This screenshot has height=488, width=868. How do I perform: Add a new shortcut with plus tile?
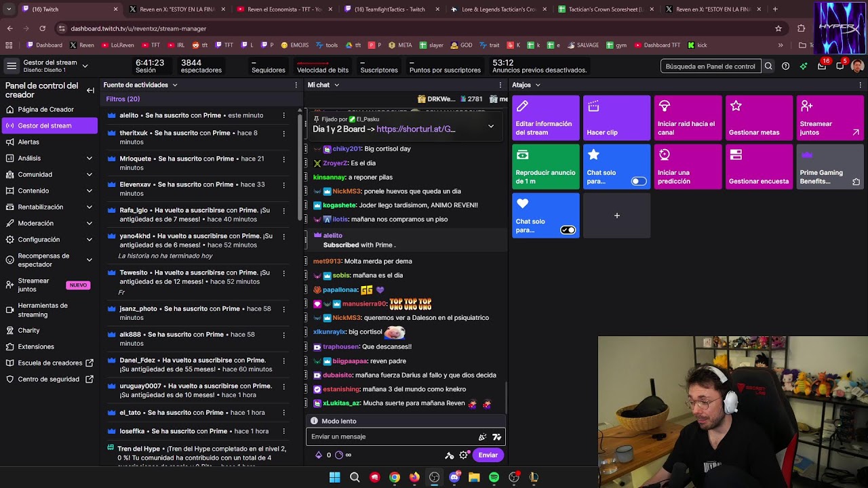pyautogui.click(x=616, y=216)
